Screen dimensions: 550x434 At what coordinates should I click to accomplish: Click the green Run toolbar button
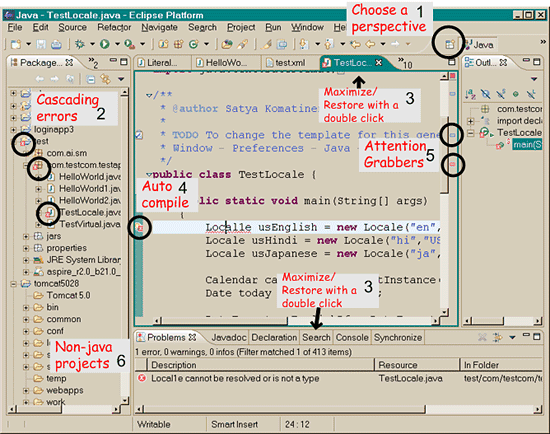pos(105,44)
